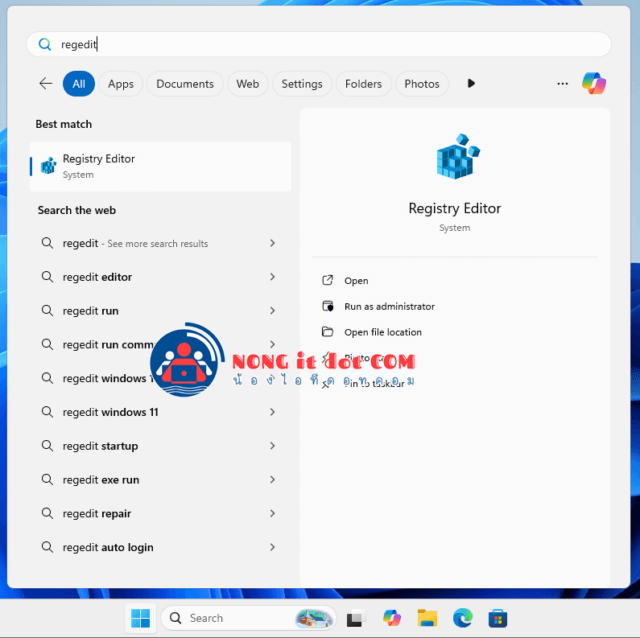Choose Run as administrator
The width and height of the screenshot is (640, 638).
click(389, 306)
